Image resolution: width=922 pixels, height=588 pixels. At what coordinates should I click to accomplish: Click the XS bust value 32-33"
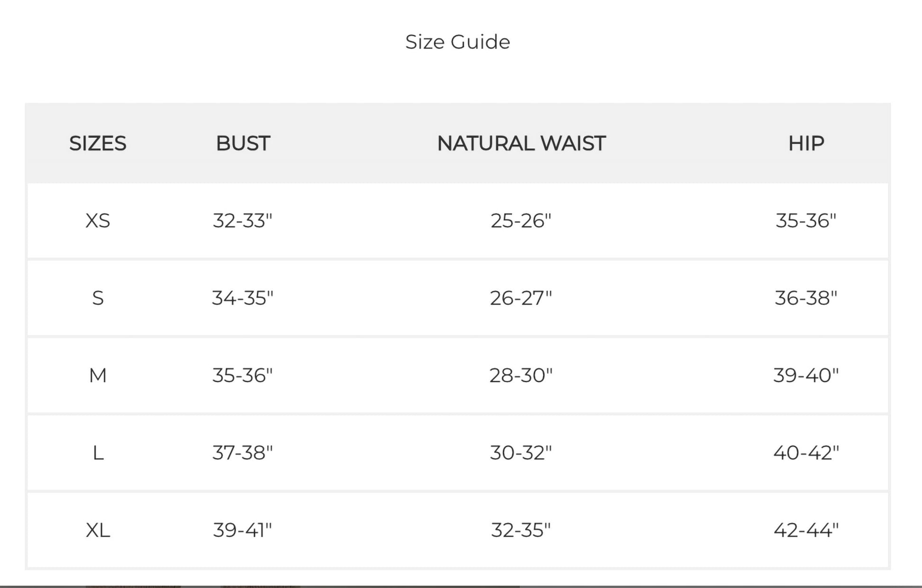point(243,221)
